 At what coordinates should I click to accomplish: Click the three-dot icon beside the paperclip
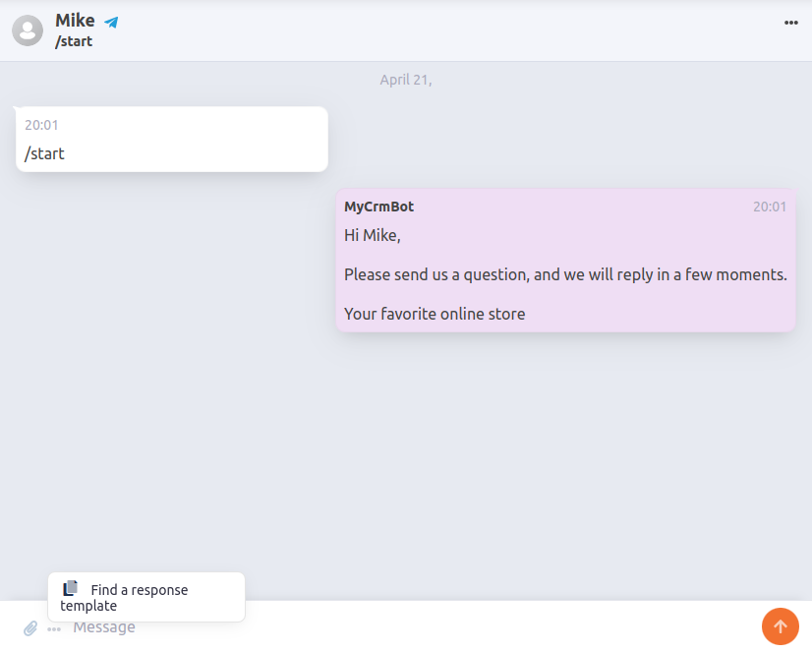(x=54, y=628)
